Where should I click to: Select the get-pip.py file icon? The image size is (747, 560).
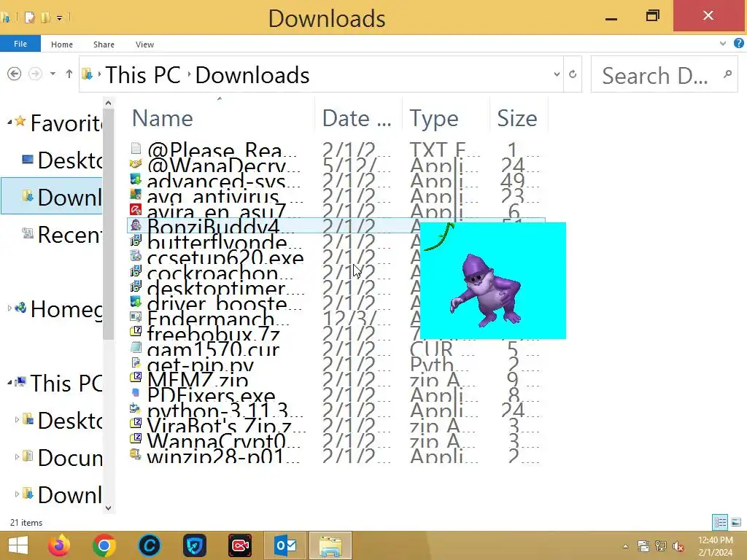click(x=136, y=362)
